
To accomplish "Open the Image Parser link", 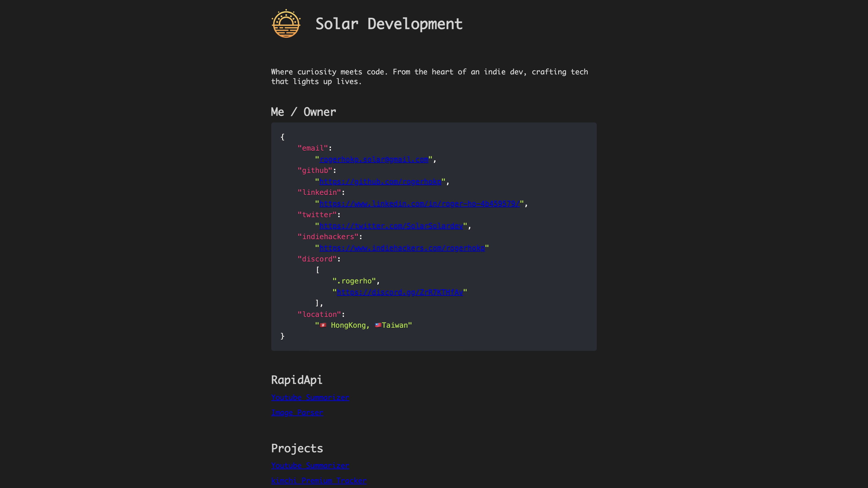I will (297, 413).
